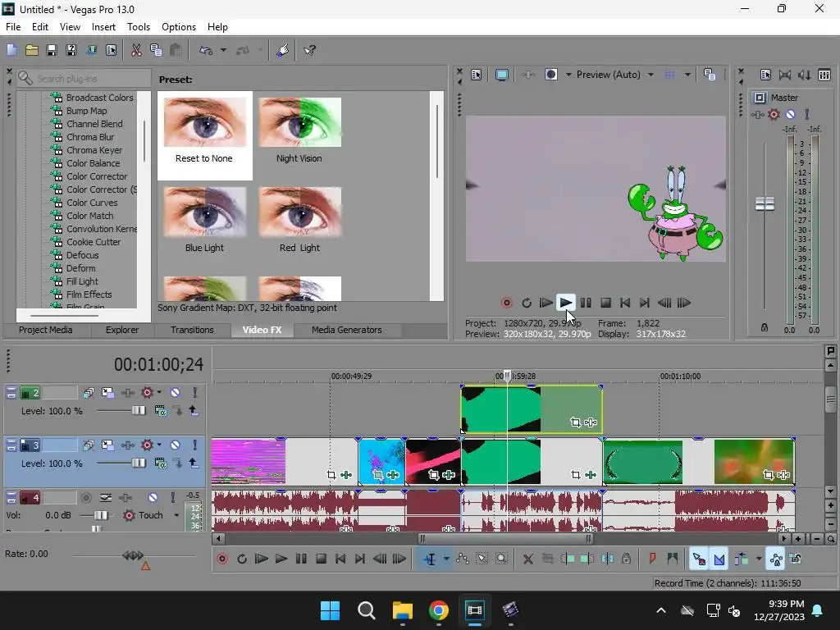Click the Event Pan/Crop icon on track 2 clip
The image size is (840, 630).
tap(575, 422)
